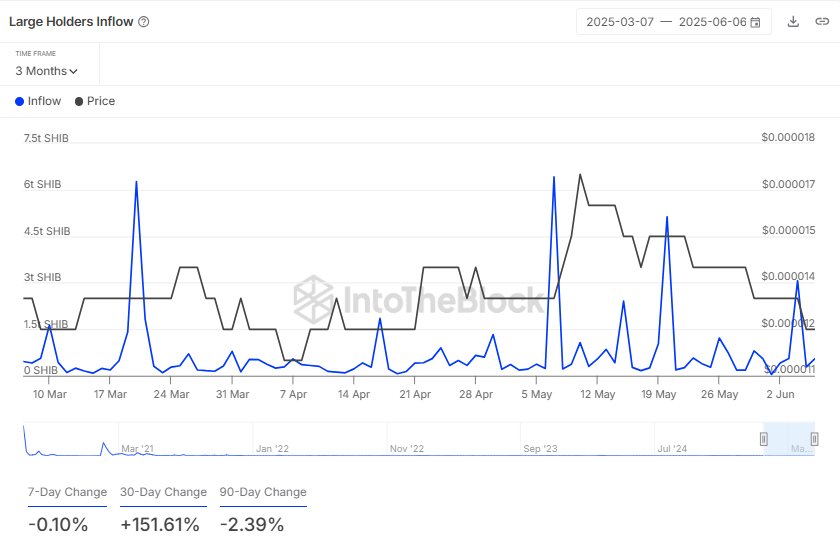Image resolution: width=840 pixels, height=552 pixels.
Task: Select the 30-Day Change label
Action: click(163, 492)
